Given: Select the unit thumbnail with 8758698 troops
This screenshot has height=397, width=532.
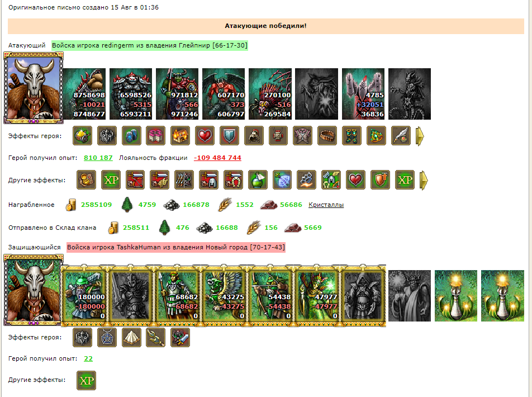Looking at the screenshot, I should (84, 94).
